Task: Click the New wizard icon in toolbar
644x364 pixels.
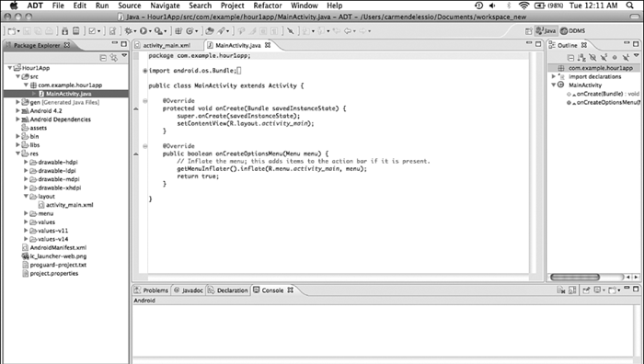Action: (x=11, y=30)
